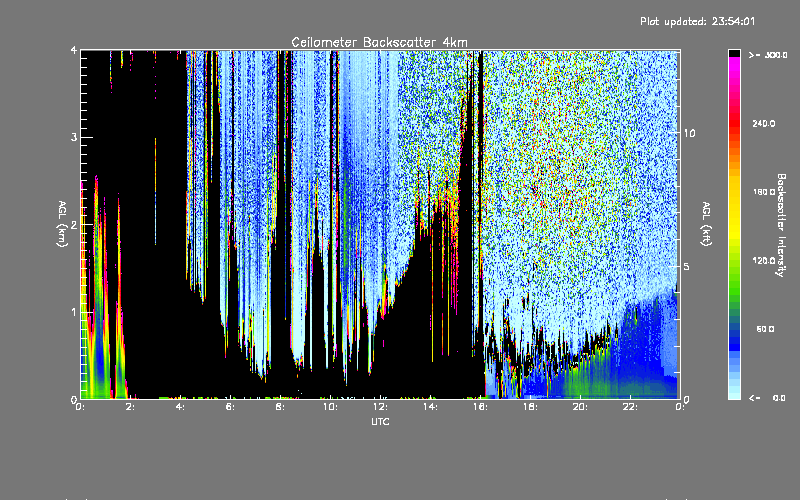The height and width of the screenshot is (500, 800).
Task: Click the '4:' UTC tick label
Action: 181,407
